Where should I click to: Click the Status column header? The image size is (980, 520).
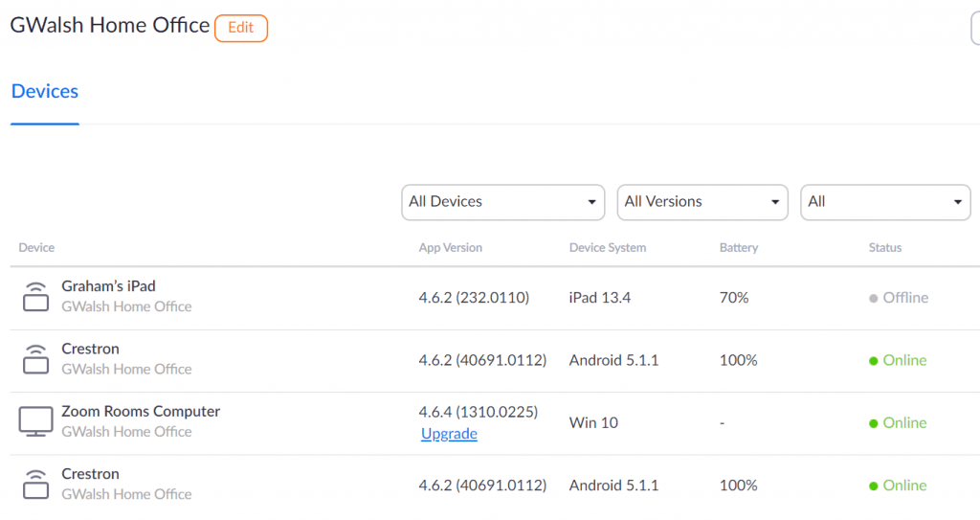[x=885, y=248]
